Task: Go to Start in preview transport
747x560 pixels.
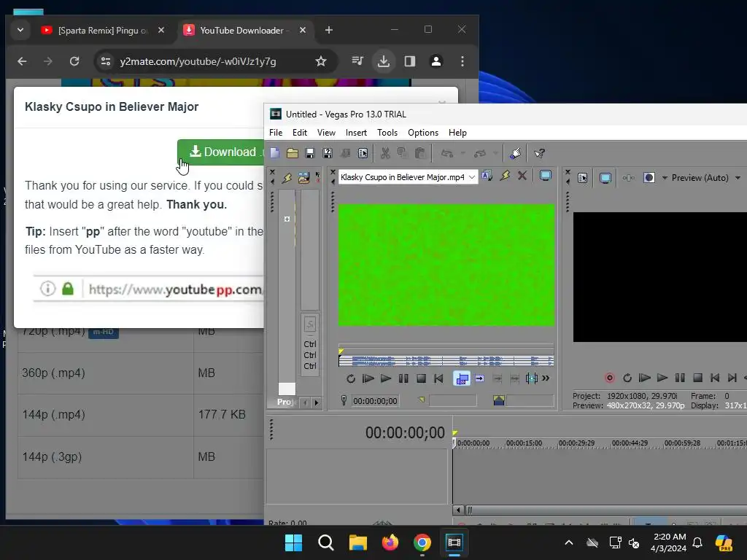Action: pos(715,378)
